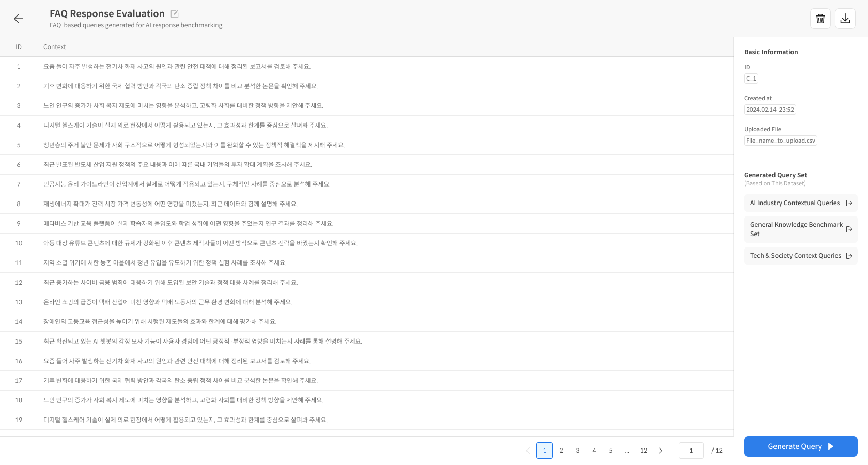Screen dimensions: 868x465
Task: Delete dataset with the trash icon
Action: (x=820, y=19)
